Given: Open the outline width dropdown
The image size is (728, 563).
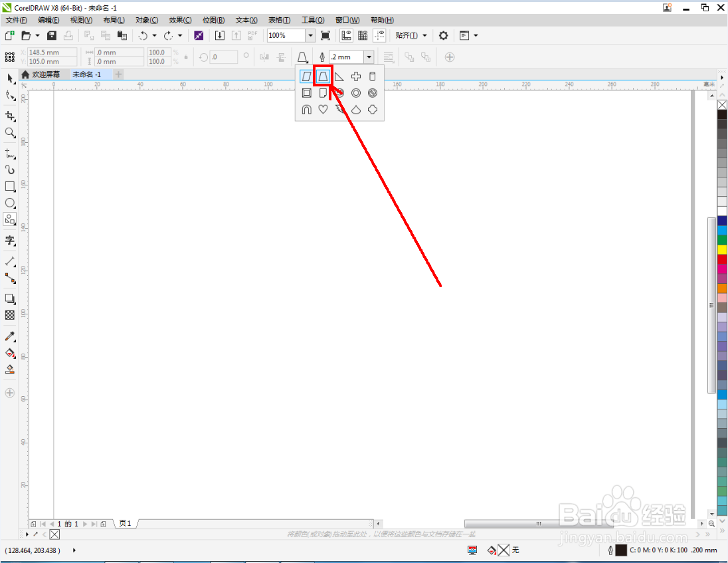Looking at the screenshot, I should pos(369,57).
